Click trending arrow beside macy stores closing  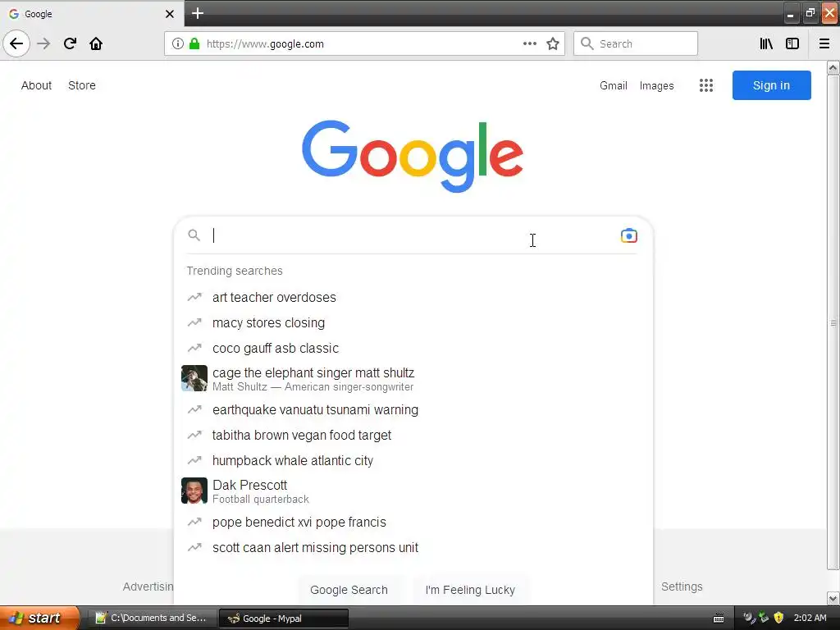194,322
